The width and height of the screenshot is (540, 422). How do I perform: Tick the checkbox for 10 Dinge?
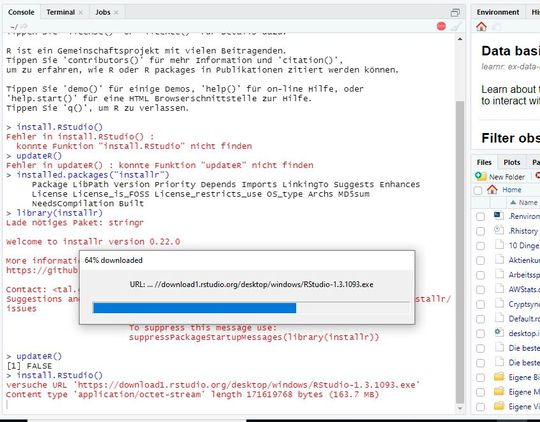(480, 246)
